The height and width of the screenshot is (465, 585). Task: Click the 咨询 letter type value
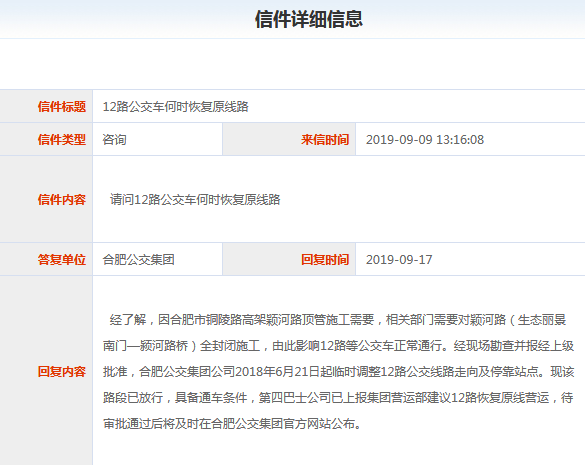click(115, 140)
